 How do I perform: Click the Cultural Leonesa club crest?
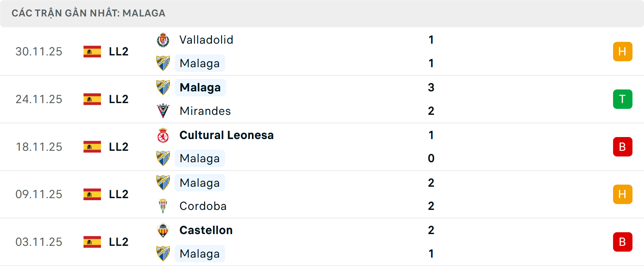click(x=163, y=135)
